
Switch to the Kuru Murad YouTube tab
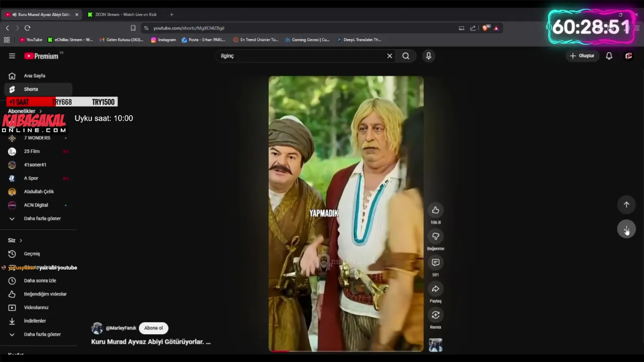click(x=40, y=15)
